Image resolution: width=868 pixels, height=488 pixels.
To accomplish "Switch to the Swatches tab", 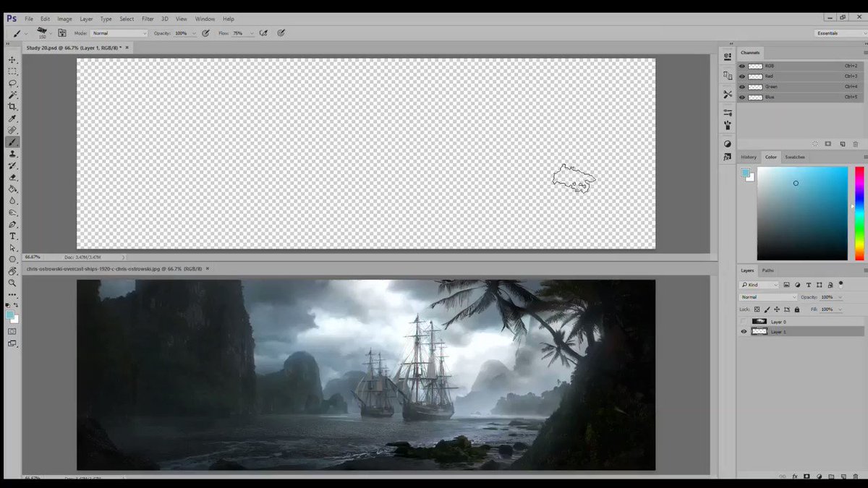I will tap(795, 157).
